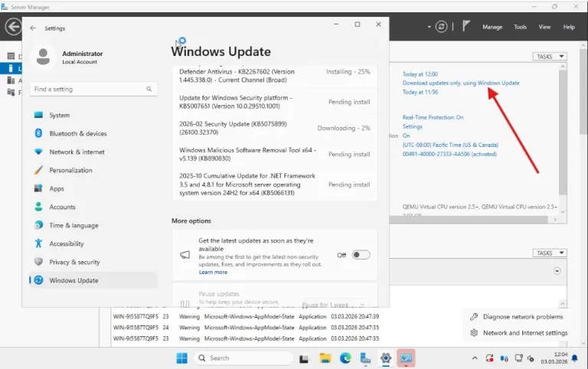The image size is (588, 369).
Task: Click the 2026-02 Security Update KB5075899 entry
Action: 275,128
